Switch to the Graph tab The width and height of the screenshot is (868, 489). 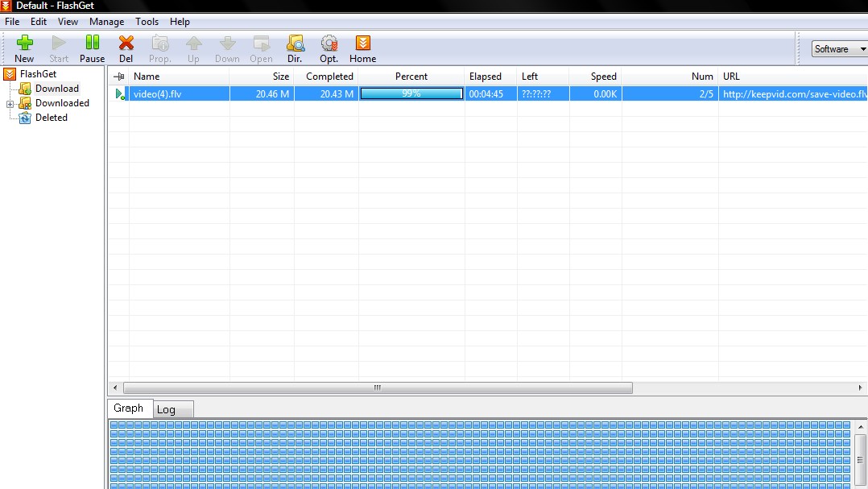129,408
